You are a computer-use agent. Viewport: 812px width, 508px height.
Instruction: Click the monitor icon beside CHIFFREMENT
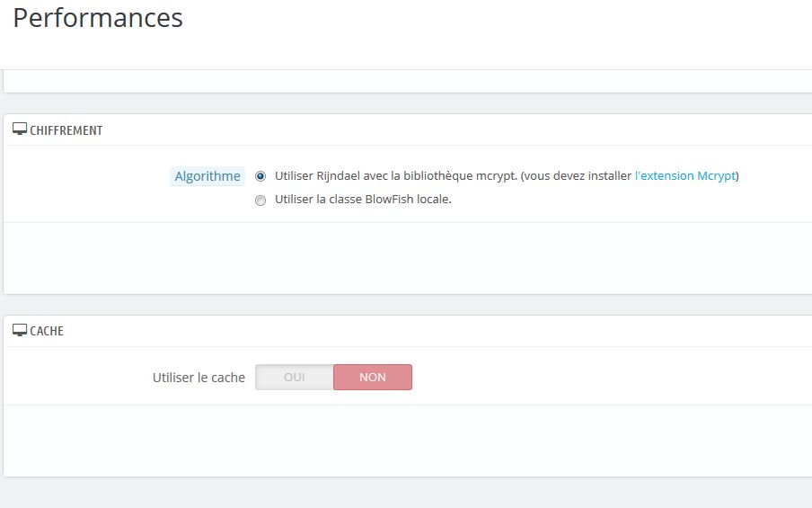tap(20, 129)
